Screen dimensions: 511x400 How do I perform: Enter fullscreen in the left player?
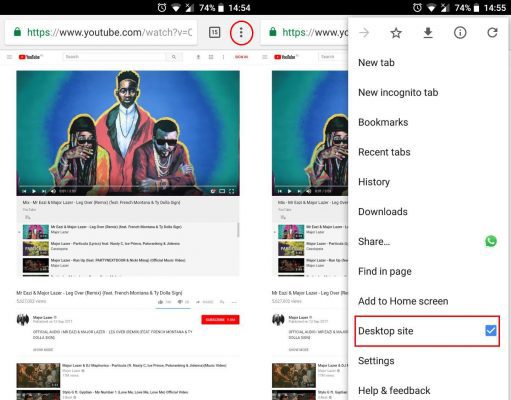tap(232, 191)
